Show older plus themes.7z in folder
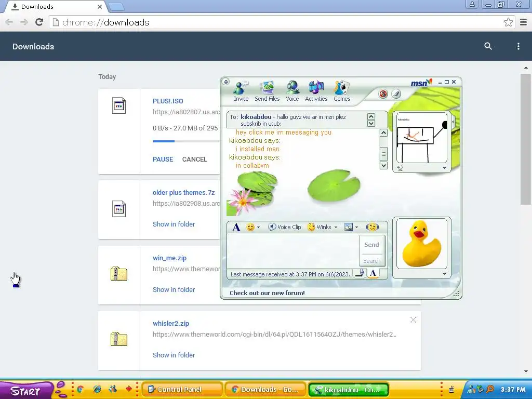Image resolution: width=532 pixels, height=399 pixels. [x=174, y=224]
